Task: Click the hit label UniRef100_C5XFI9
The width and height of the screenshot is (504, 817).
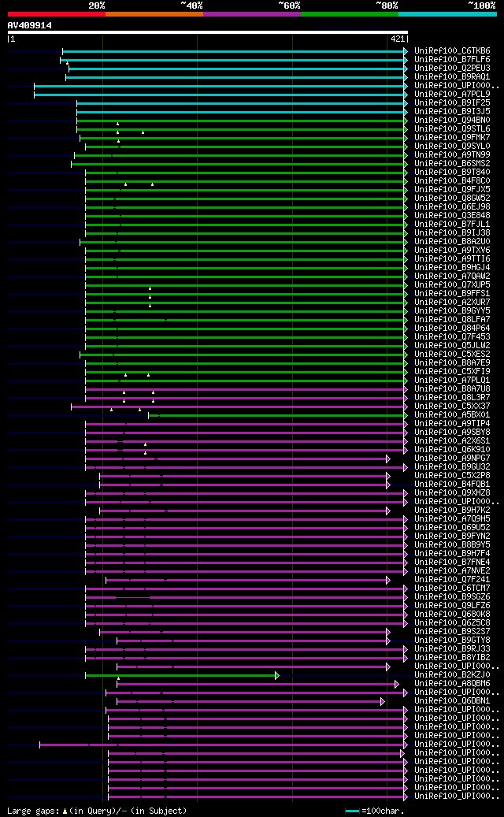Action: [452, 372]
